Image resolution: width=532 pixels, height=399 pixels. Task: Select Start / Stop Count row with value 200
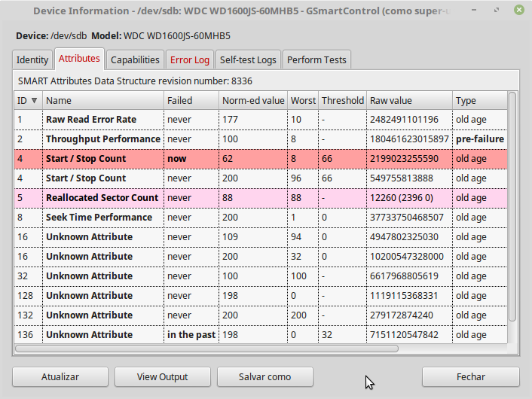point(261,178)
